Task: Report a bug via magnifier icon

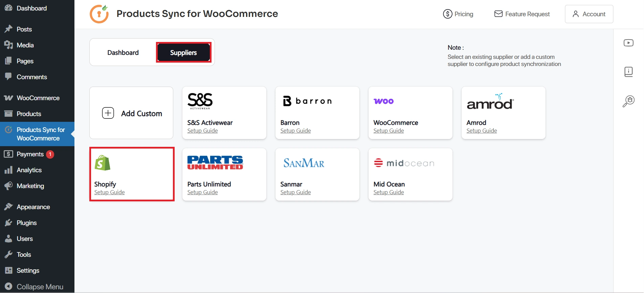Action: pyautogui.click(x=628, y=100)
